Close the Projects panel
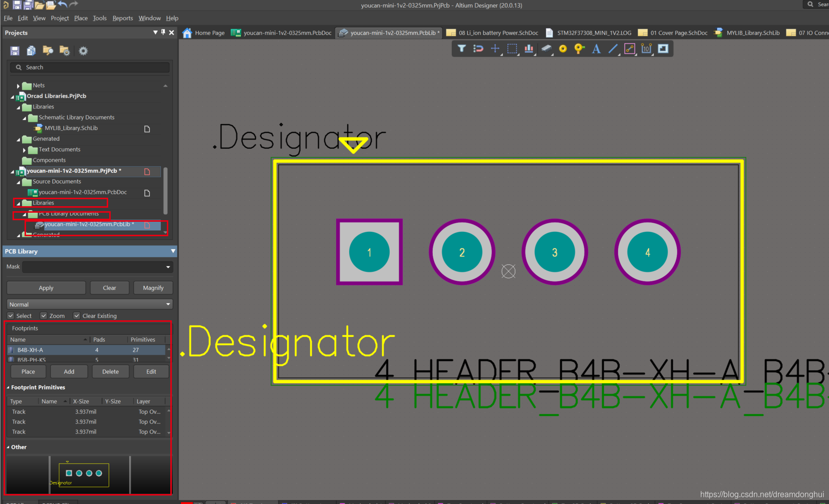The height and width of the screenshot is (504, 829). click(171, 33)
